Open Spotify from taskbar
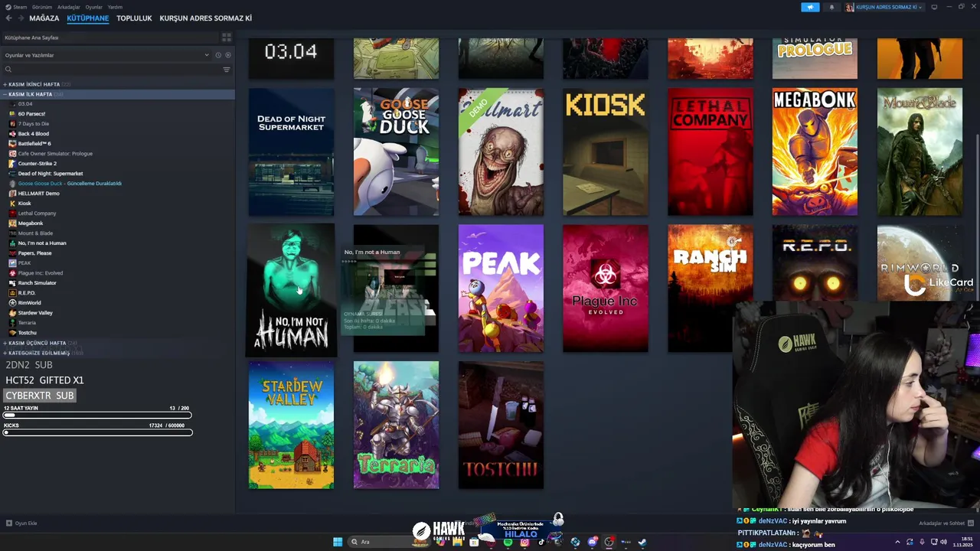The image size is (980, 551). (508, 542)
